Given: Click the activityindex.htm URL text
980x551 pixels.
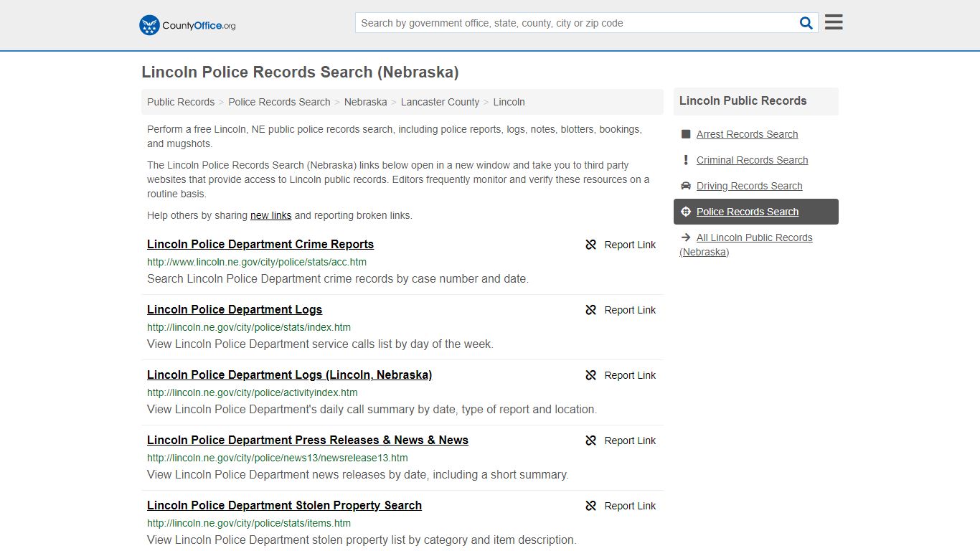Looking at the screenshot, I should pyautogui.click(x=252, y=392).
